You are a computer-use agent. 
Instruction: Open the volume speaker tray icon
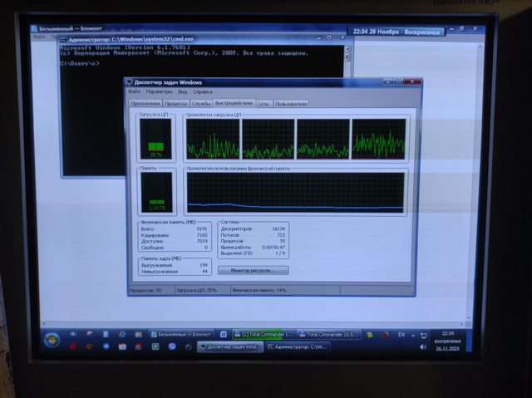coord(423,346)
